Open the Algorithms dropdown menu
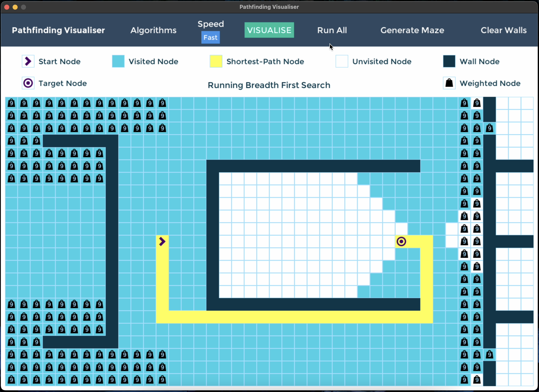Viewport: 539px width, 392px height. point(153,30)
